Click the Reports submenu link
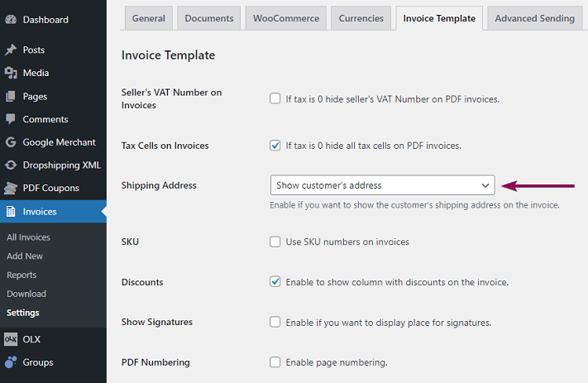The height and width of the screenshot is (383, 588). pos(22,275)
